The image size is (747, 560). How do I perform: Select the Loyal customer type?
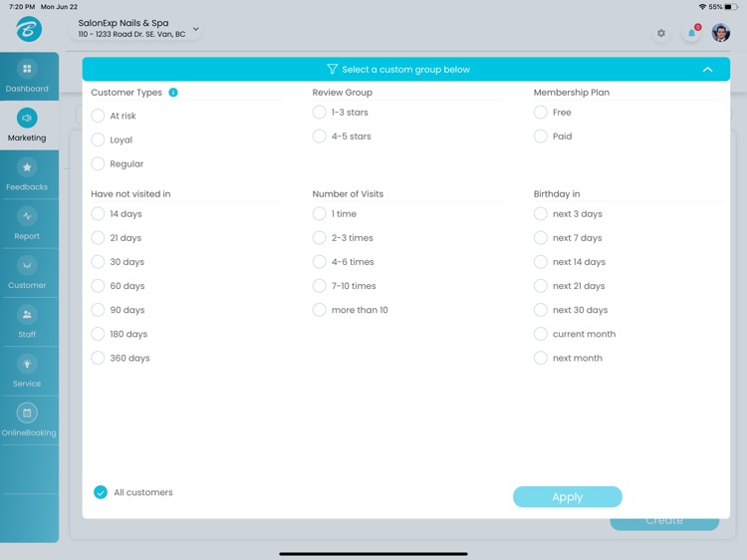click(98, 140)
